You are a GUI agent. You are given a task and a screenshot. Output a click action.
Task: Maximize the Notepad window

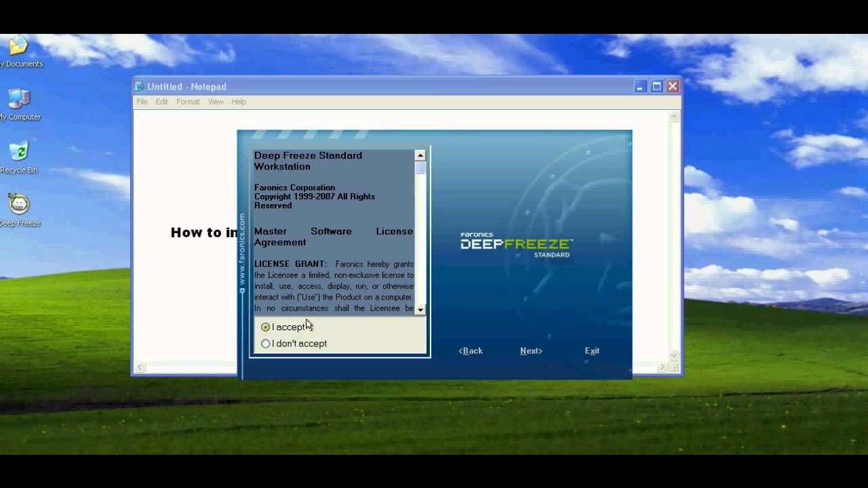[656, 86]
